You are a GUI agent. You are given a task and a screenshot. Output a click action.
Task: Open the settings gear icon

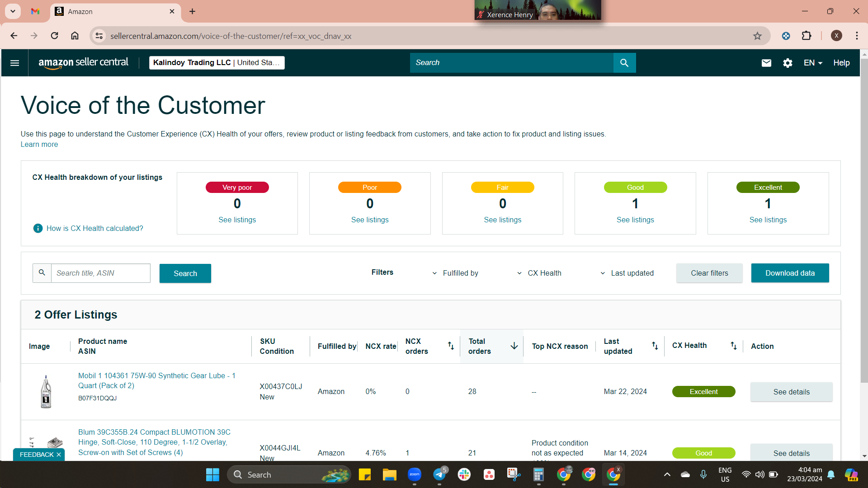(788, 63)
